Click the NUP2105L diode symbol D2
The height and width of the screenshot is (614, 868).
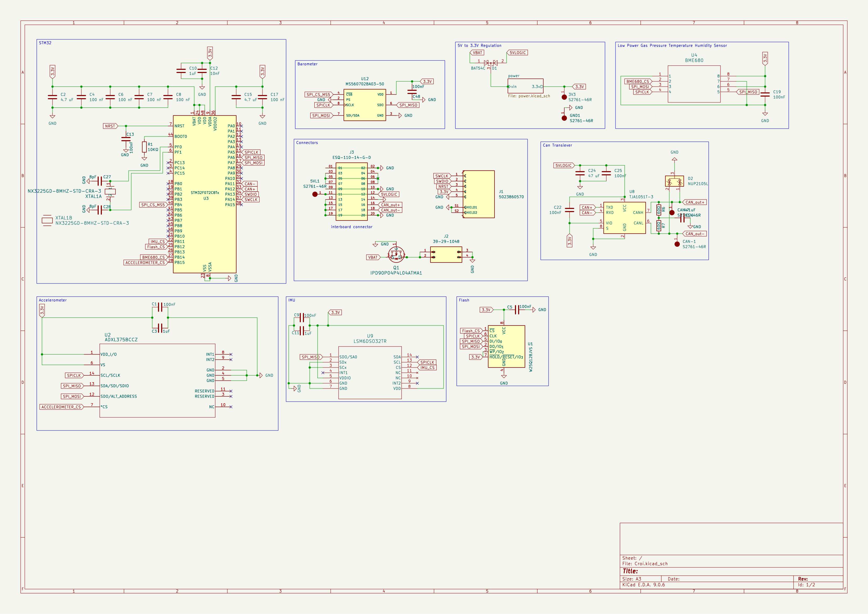click(674, 181)
